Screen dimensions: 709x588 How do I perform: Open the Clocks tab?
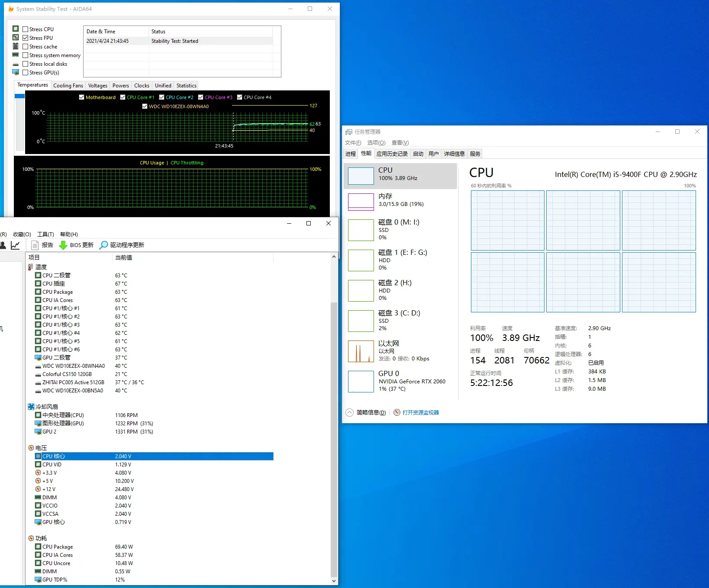[142, 86]
